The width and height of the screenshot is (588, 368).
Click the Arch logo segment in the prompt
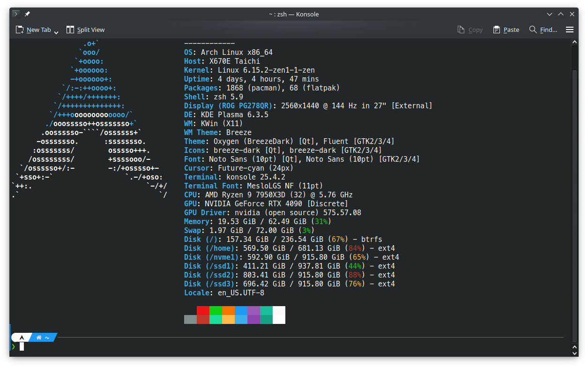[22, 337]
